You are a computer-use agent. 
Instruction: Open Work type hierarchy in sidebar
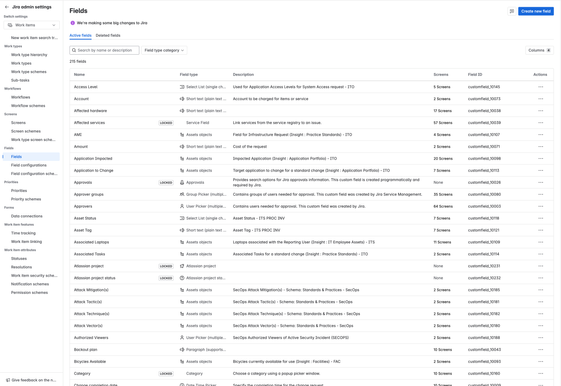coord(29,55)
